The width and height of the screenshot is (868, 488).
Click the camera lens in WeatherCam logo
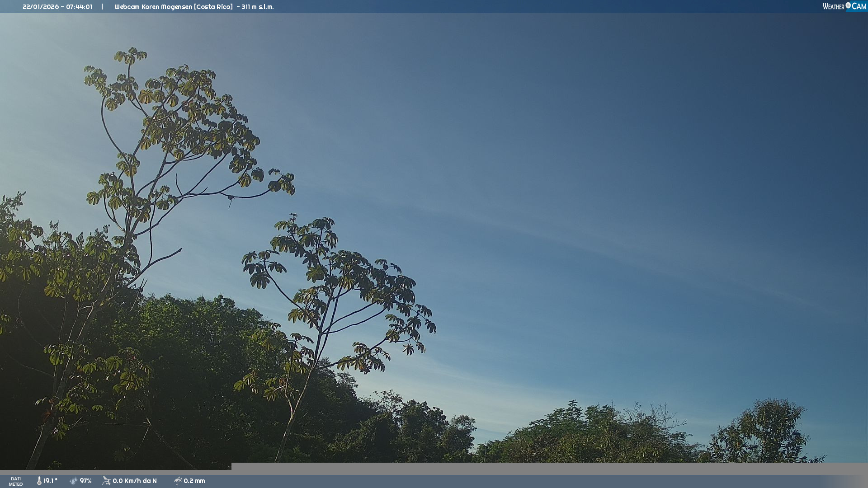tap(848, 5)
